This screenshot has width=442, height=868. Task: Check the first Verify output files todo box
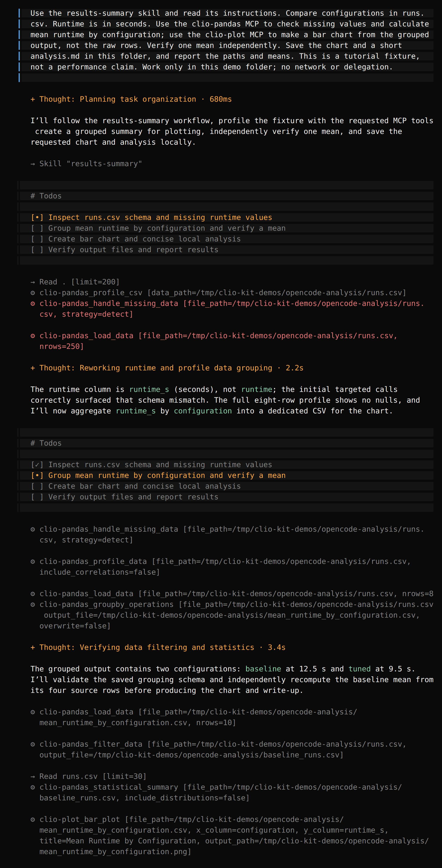click(37, 250)
